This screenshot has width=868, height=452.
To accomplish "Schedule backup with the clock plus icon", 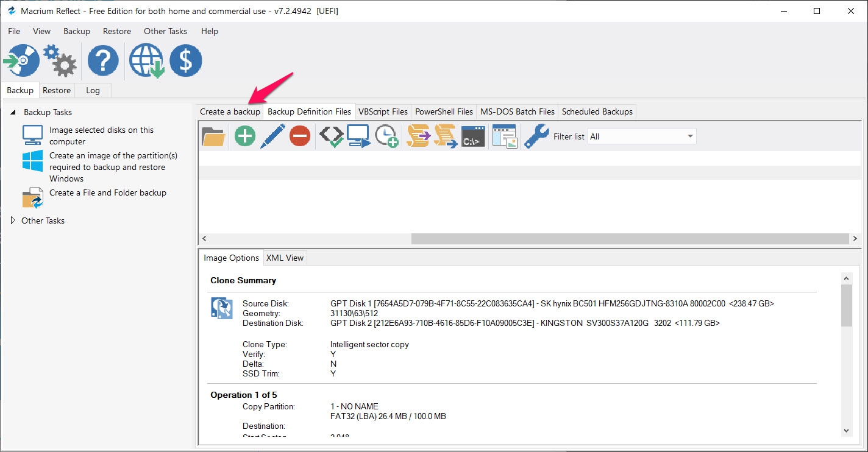I will pyautogui.click(x=386, y=136).
